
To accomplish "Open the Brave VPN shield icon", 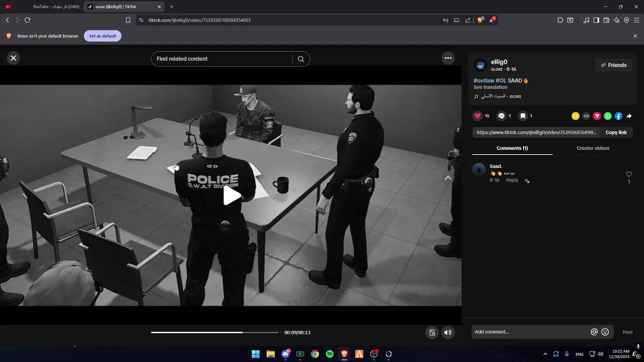I will [626, 20].
